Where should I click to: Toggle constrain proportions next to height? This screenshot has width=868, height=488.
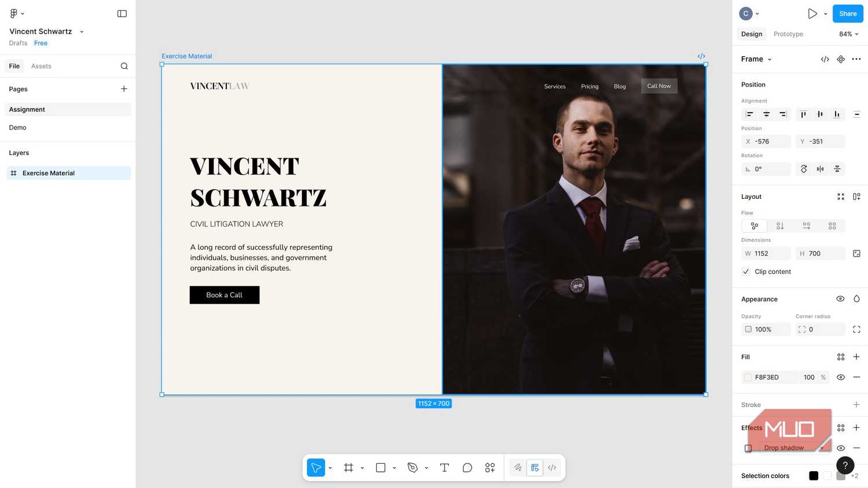coord(856,253)
